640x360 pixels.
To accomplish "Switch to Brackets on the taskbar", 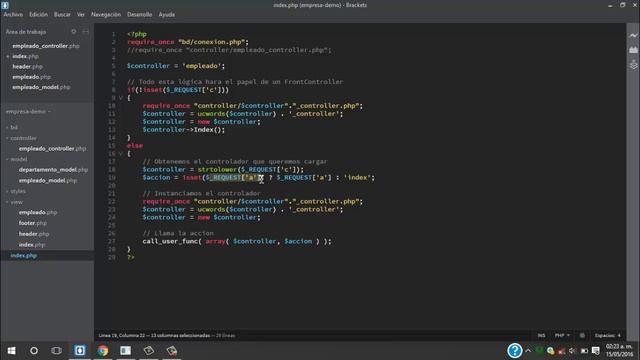I will point(80,351).
